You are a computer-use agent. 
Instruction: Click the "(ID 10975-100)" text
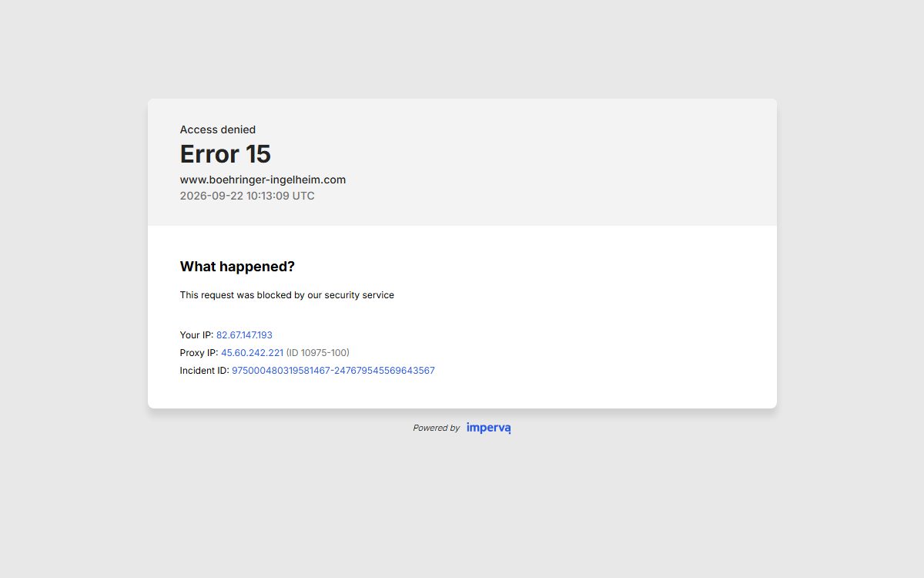[x=318, y=353]
